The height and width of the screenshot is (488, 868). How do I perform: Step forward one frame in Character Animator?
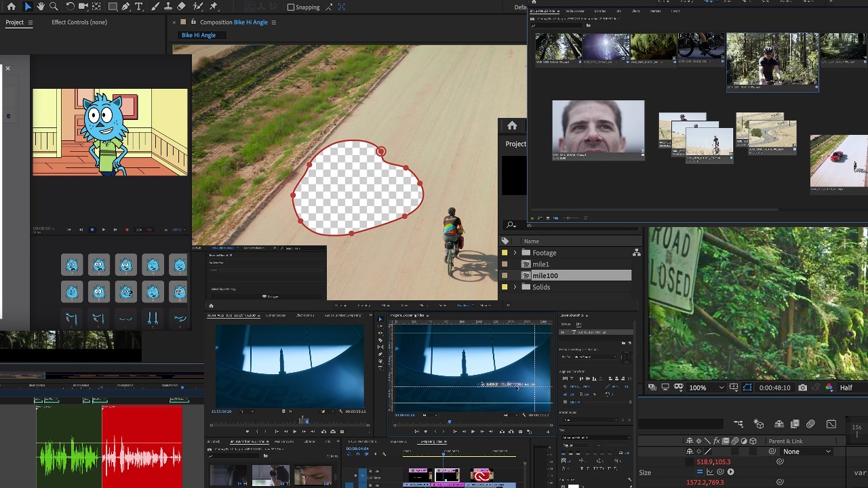pos(115,230)
